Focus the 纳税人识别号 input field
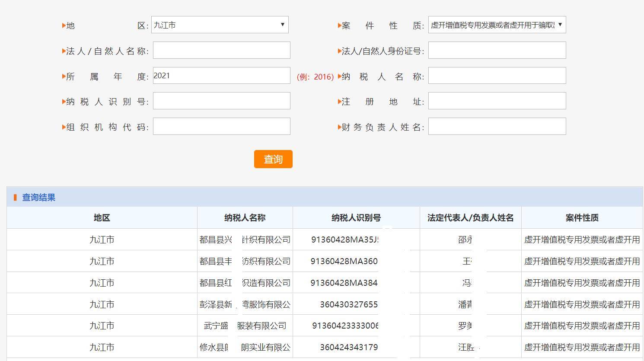Viewport: 644px width, 361px height. click(x=221, y=101)
